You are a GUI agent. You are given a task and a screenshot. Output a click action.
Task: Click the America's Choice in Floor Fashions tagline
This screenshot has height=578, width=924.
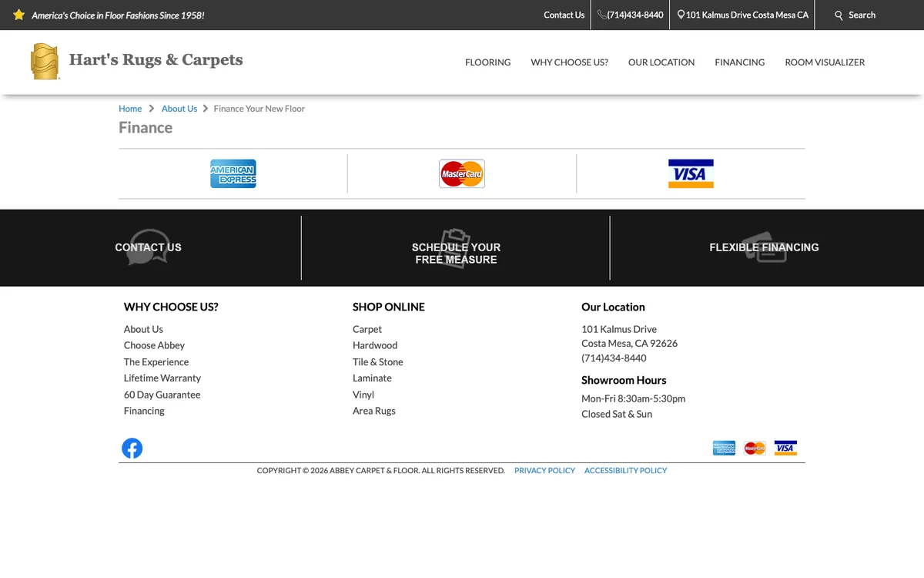tap(118, 15)
